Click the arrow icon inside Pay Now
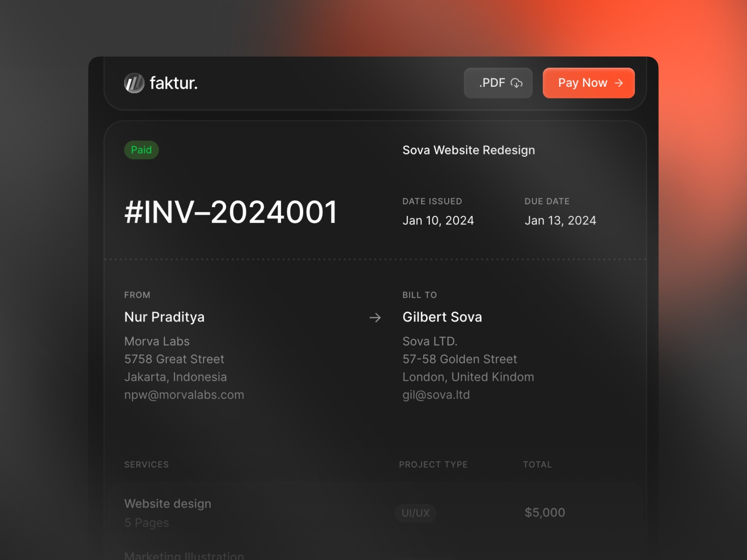This screenshot has width=747, height=560. coord(619,83)
